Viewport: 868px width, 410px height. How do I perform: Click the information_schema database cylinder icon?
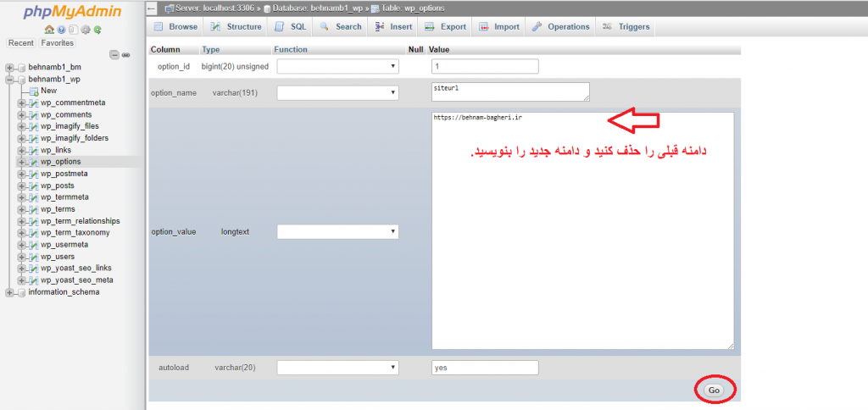pyautogui.click(x=21, y=292)
